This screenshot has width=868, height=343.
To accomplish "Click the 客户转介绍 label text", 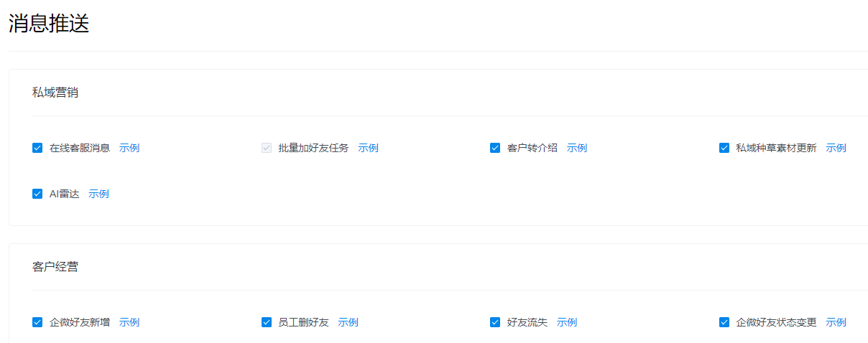I will click(x=532, y=148).
